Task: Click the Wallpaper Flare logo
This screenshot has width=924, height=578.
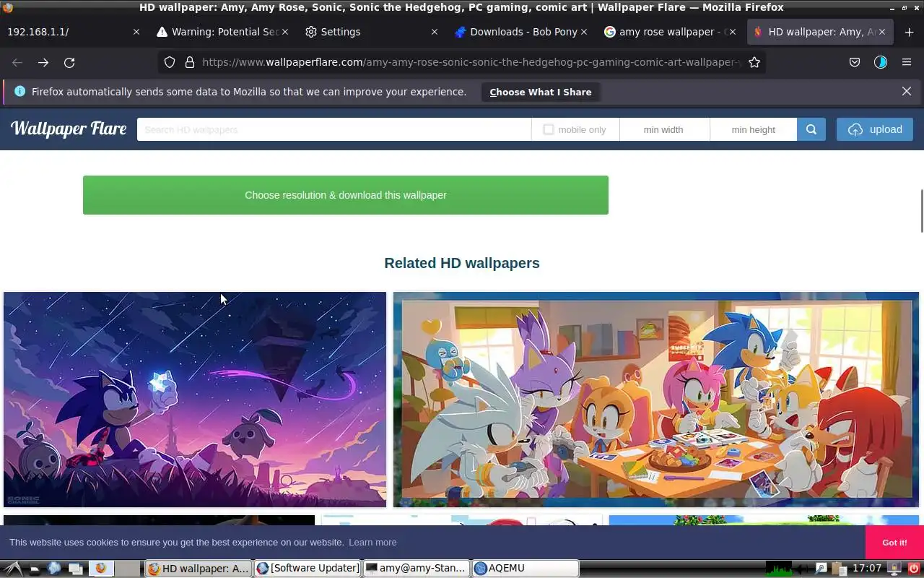Action: 69,129
